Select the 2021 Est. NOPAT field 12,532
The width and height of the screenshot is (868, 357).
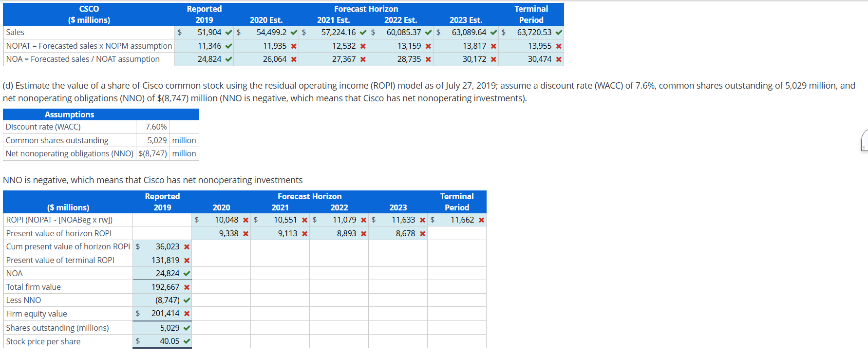pyautogui.click(x=332, y=46)
